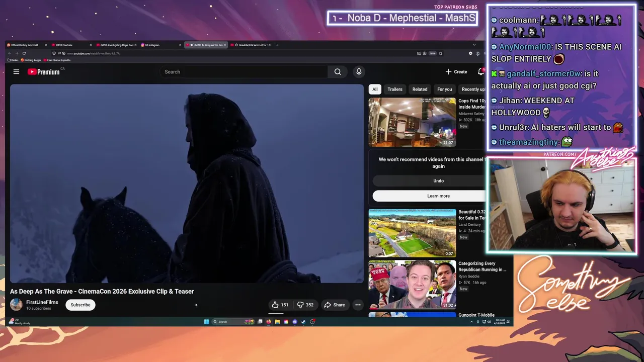The image size is (644, 362).
Task: Click the Windows taskbar search box
Action: [233, 322]
